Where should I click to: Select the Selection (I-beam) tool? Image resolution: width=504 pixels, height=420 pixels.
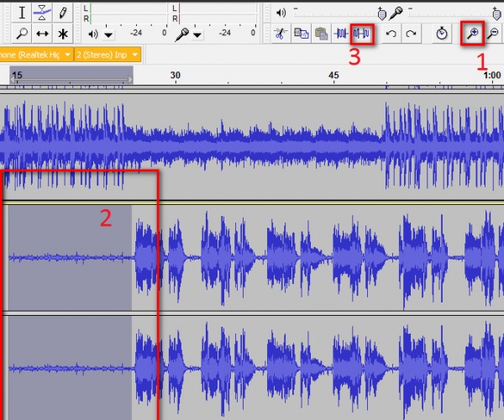coord(22,13)
